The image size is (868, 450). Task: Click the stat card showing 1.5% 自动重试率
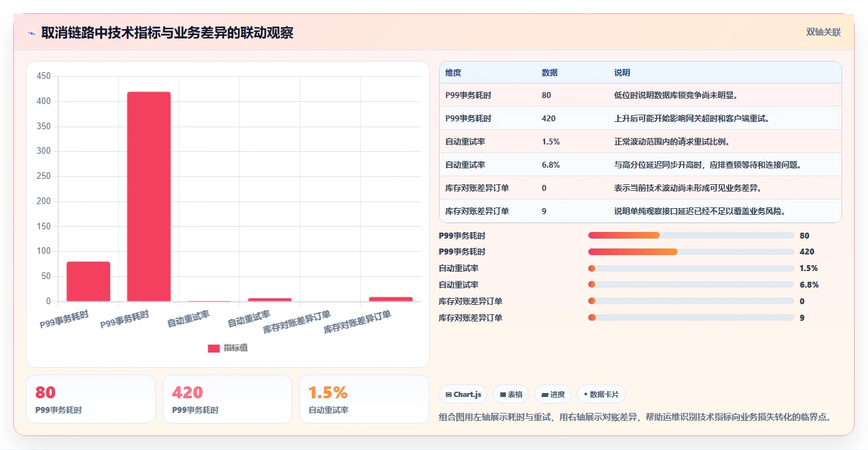click(364, 399)
